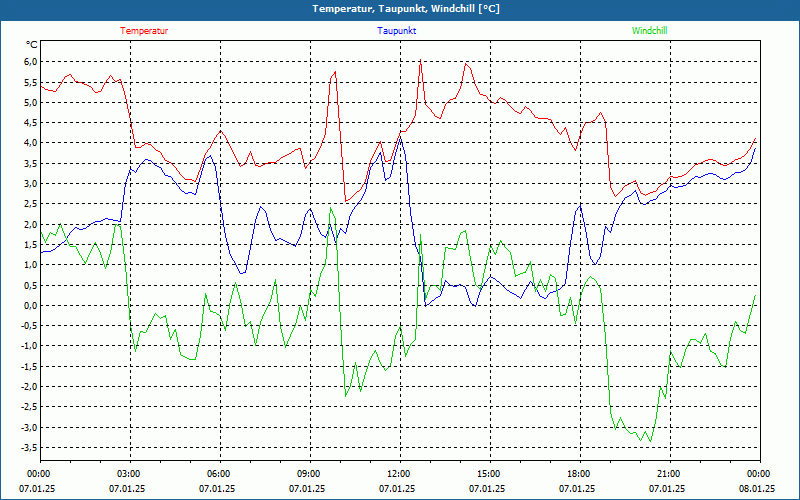Screen dimensions: 800x500
Task: Click the -1,0 y-axis value
Action: (x=29, y=346)
